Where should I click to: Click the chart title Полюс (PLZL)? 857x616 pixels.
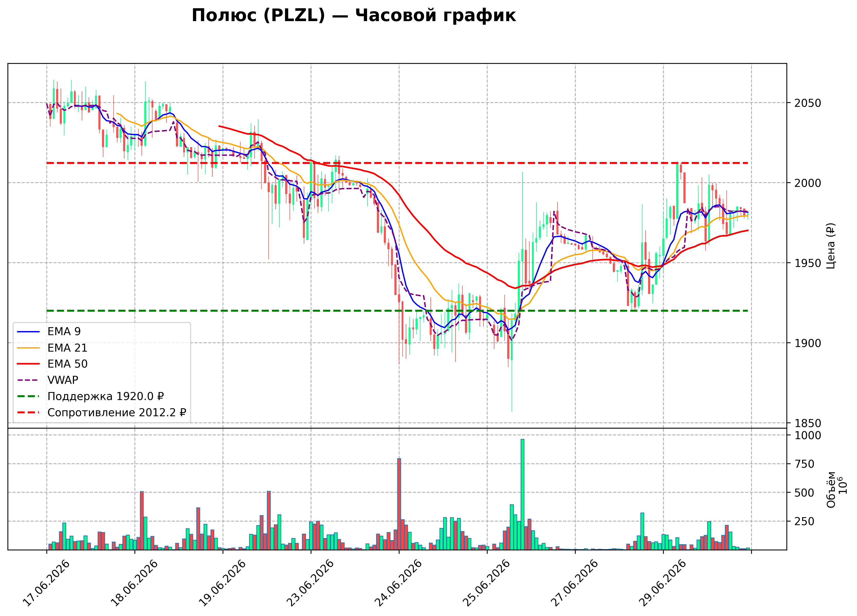click(x=258, y=16)
